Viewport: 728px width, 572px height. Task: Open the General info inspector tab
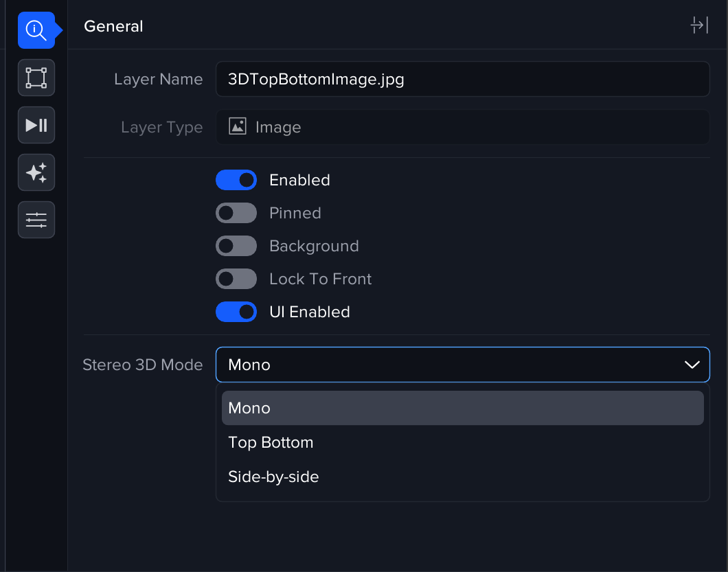36,30
